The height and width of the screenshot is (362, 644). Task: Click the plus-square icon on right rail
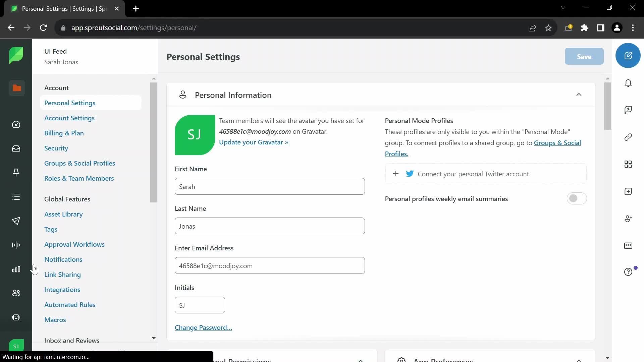click(x=628, y=191)
